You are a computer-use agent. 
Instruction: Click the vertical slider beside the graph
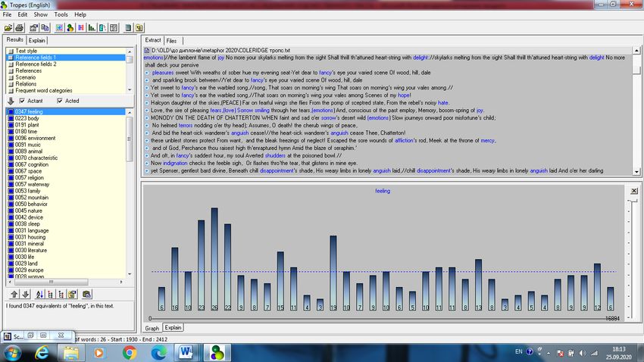point(633,258)
